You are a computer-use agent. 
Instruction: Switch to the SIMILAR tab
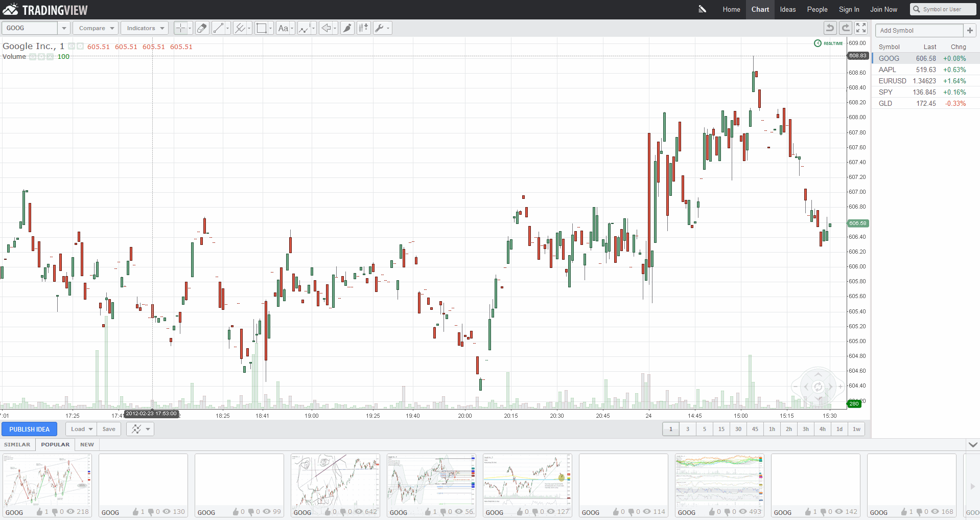[x=17, y=444]
